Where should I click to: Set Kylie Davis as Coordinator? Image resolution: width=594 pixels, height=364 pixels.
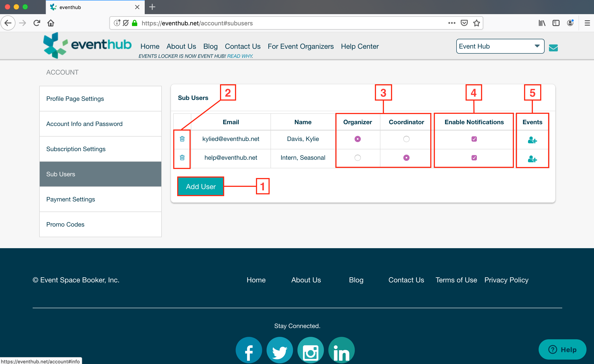coord(406,139)
